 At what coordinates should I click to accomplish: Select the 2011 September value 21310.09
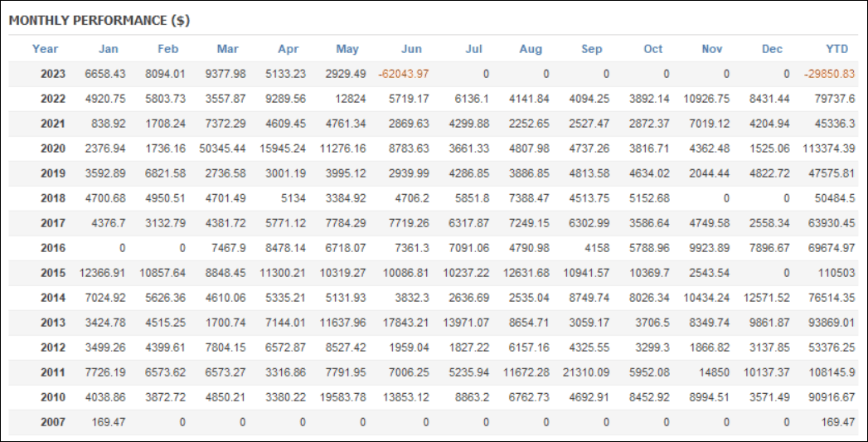pos(586,372)
